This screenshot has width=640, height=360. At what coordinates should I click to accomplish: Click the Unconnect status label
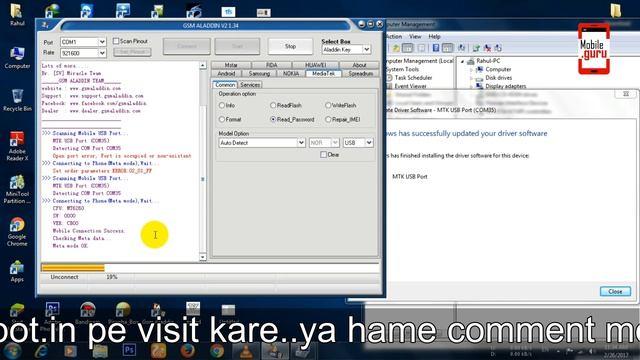[64, 277]
